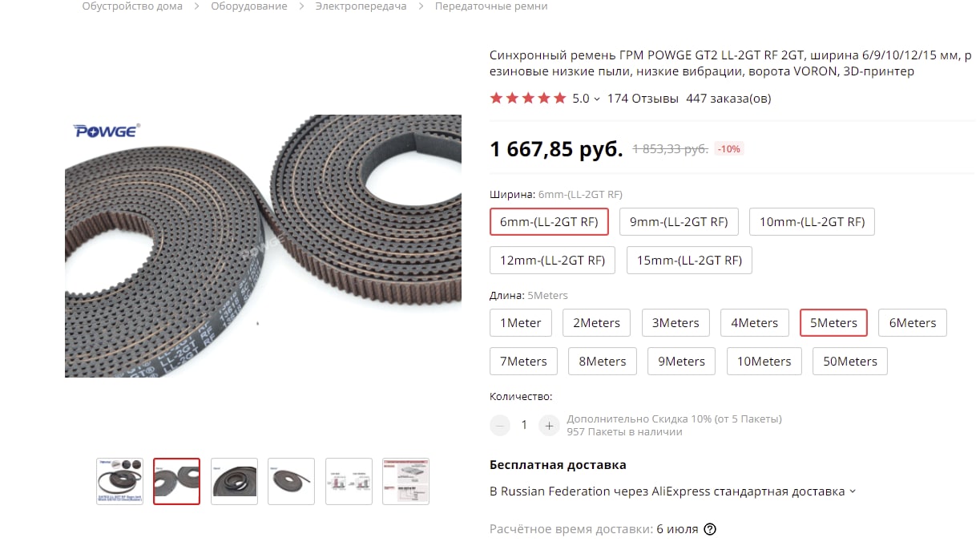Open the last thumbnail with red specification sheet
The height and width of the screenshot is (554, 980).
pos(405,481)
